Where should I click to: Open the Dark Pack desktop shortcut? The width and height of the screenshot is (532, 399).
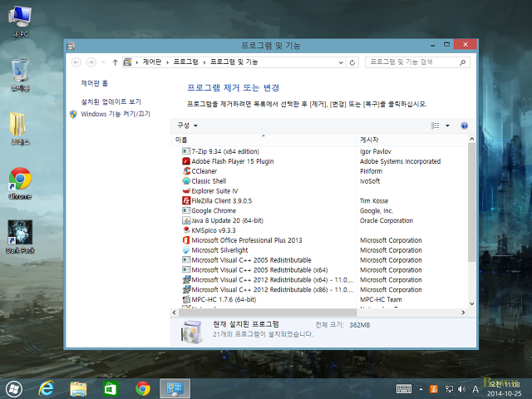pos(20,236)
